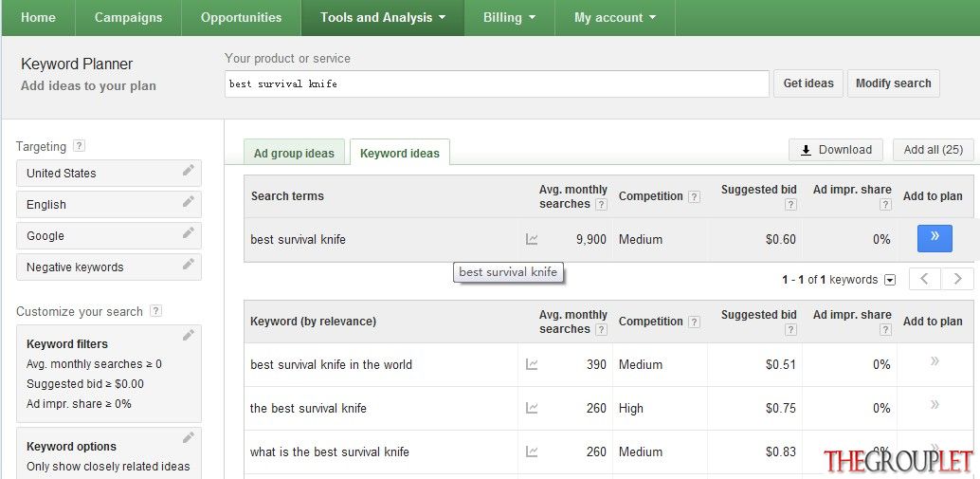Click 'best survival knife in the world' keyword
Image resolution: width=980 pixels, height=479 pixels.
(332, 364)
